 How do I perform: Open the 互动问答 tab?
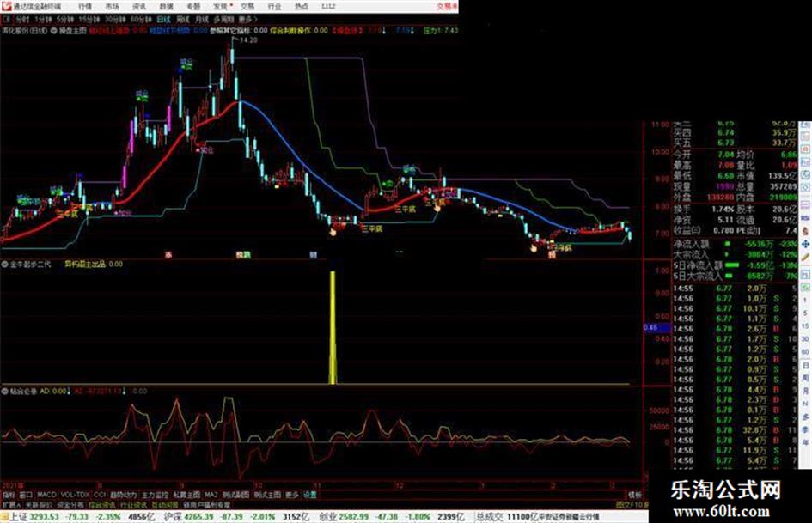tap(165, 504)
